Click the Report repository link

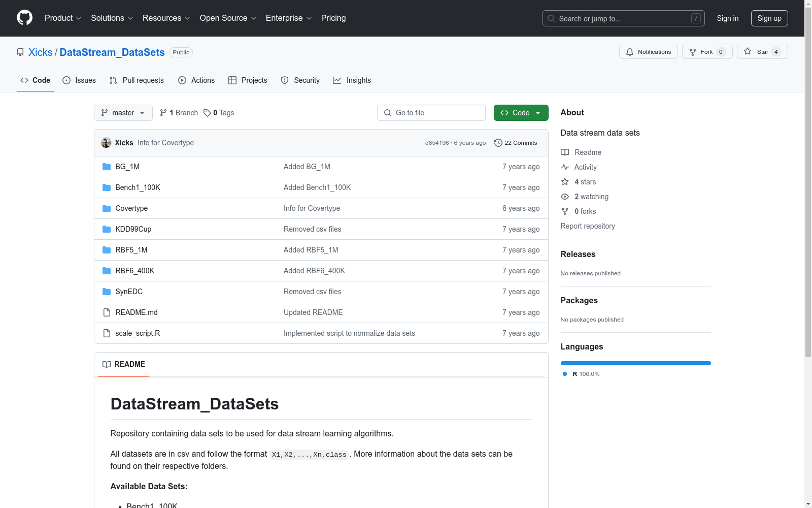588,226
